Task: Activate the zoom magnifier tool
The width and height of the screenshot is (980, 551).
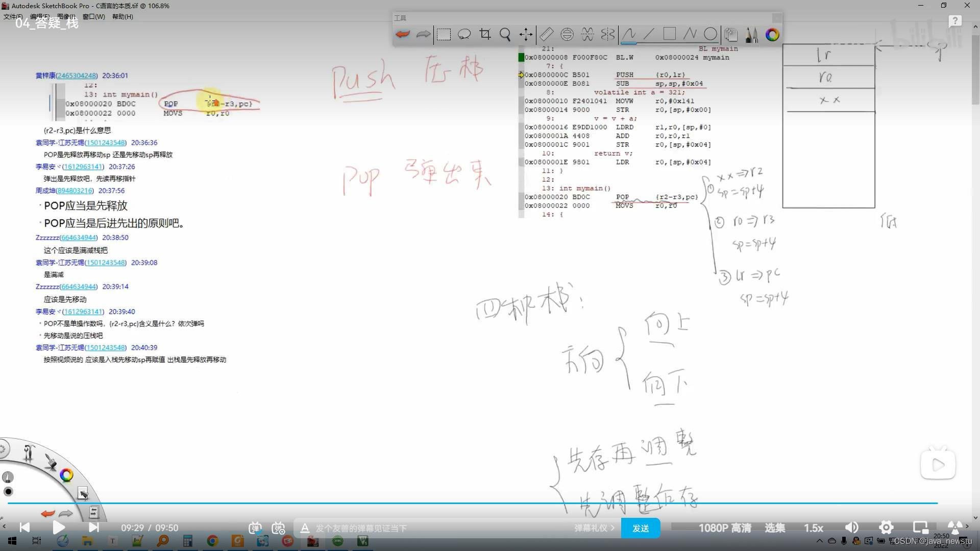Action: click(505, 35)
